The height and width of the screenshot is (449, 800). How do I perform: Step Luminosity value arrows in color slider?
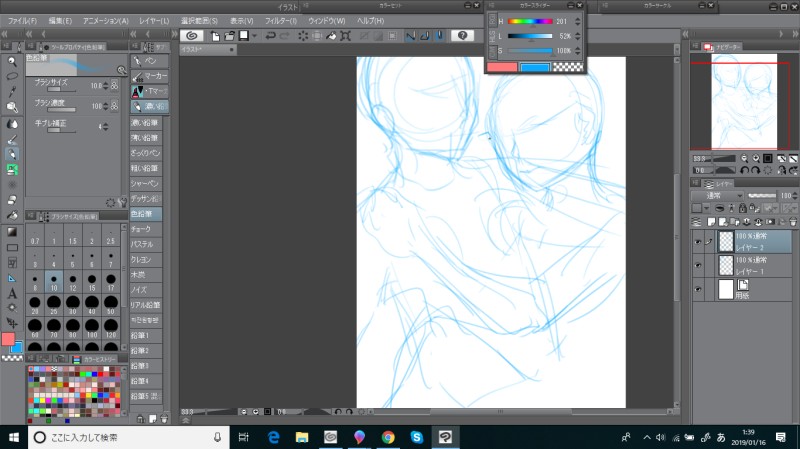pos(578,36)
